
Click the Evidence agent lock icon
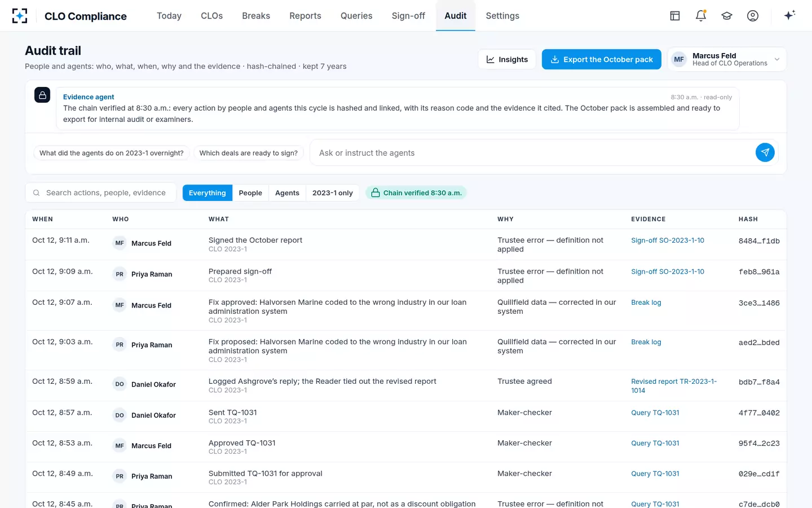point(42,95)
